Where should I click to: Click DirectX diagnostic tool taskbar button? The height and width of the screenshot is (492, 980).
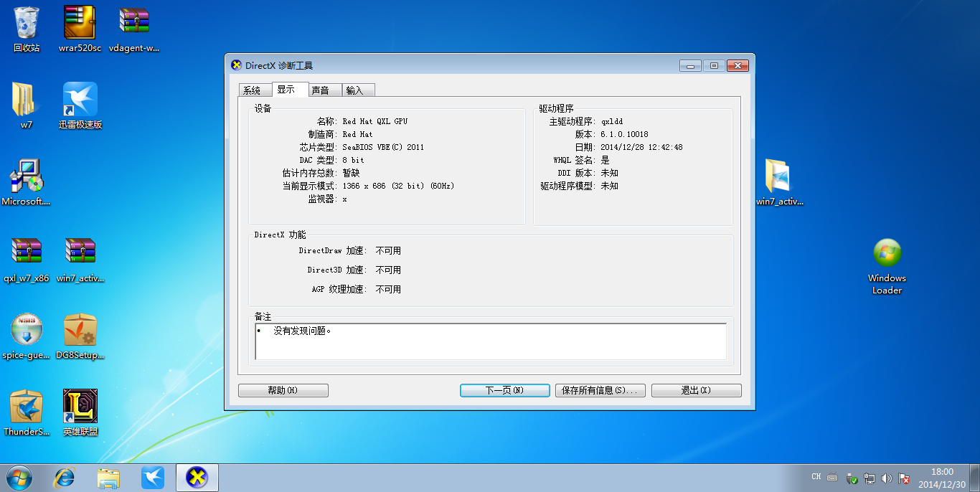click(x=197, y=478)
